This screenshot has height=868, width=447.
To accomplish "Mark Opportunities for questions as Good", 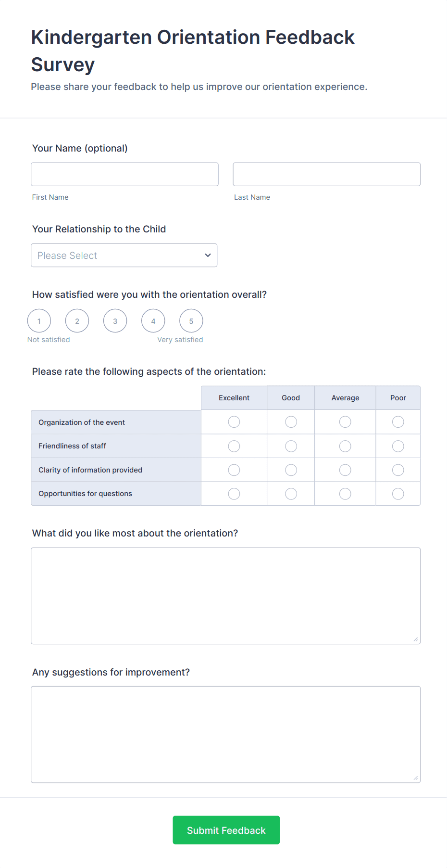I will pos(291,494).
